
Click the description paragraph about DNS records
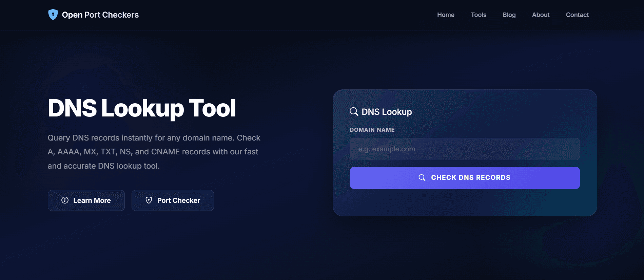coord(154,152)
